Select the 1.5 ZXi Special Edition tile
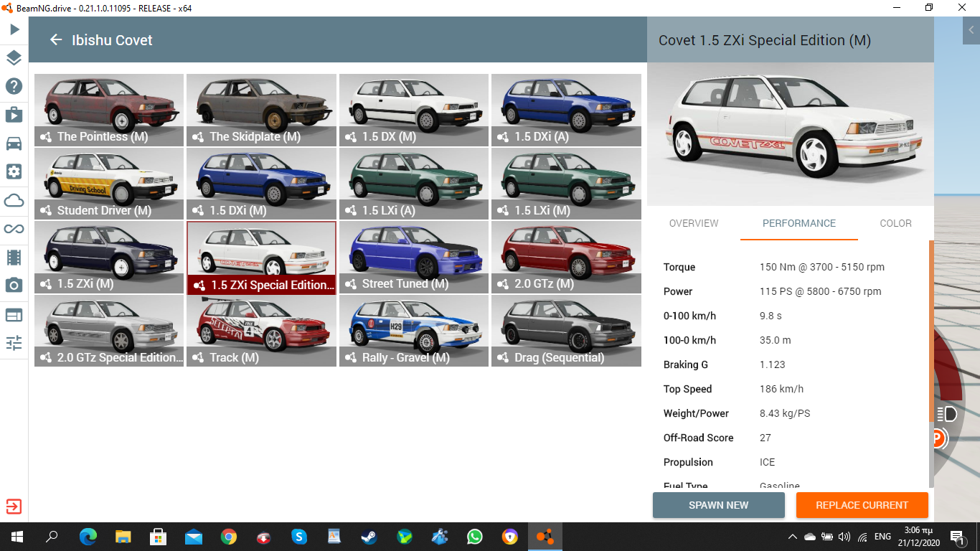Image resolution: width=980 pixels, height=551 pixels. point(262,258)
